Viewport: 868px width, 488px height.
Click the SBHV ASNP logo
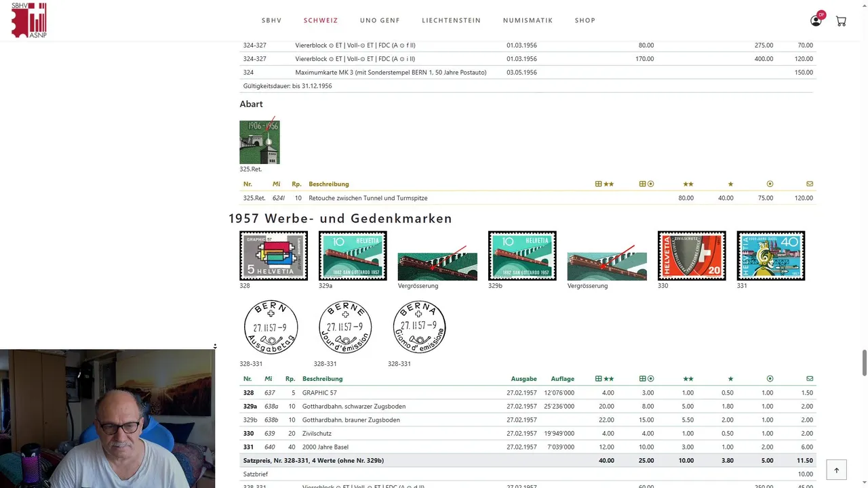(29, 20)
